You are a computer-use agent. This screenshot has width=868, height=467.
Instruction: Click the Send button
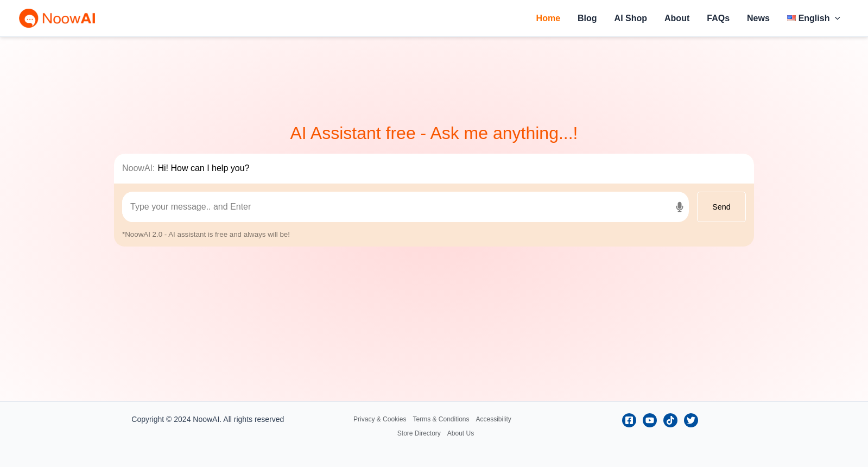(721, 207)
